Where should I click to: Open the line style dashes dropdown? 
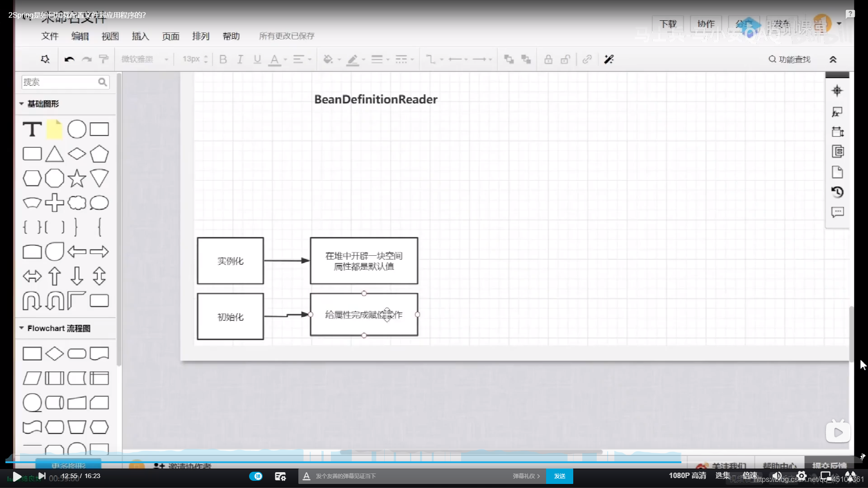(x=404, y=59)
